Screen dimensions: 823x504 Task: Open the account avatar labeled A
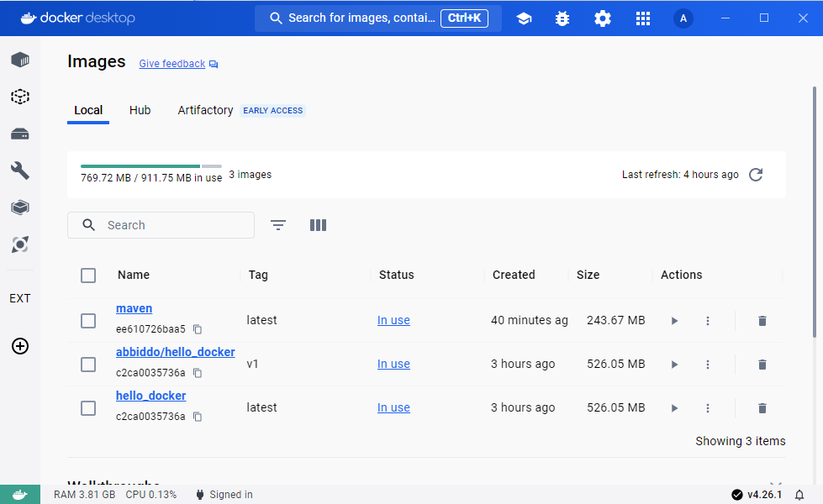coord(683,18)
